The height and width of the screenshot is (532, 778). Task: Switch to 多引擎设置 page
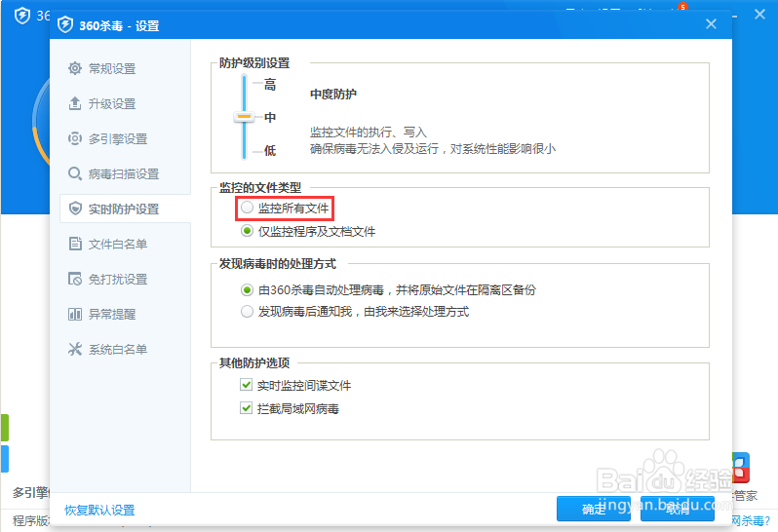[118, 138]
